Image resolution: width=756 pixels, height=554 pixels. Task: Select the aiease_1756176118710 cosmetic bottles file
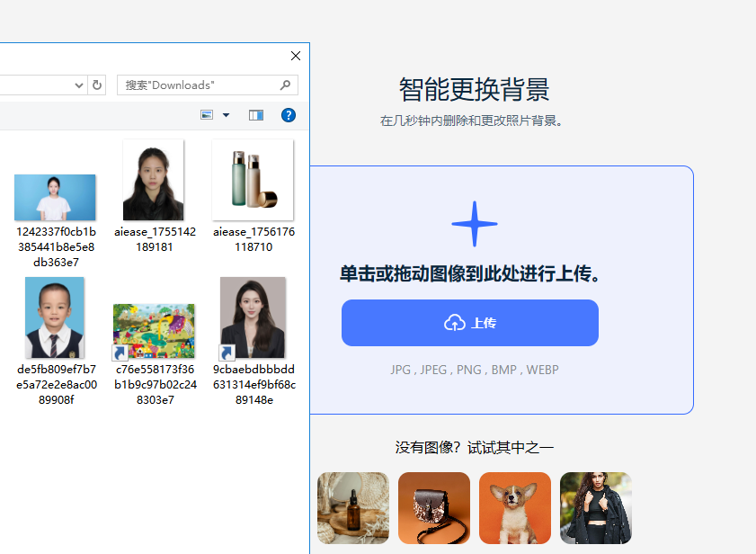253,180
